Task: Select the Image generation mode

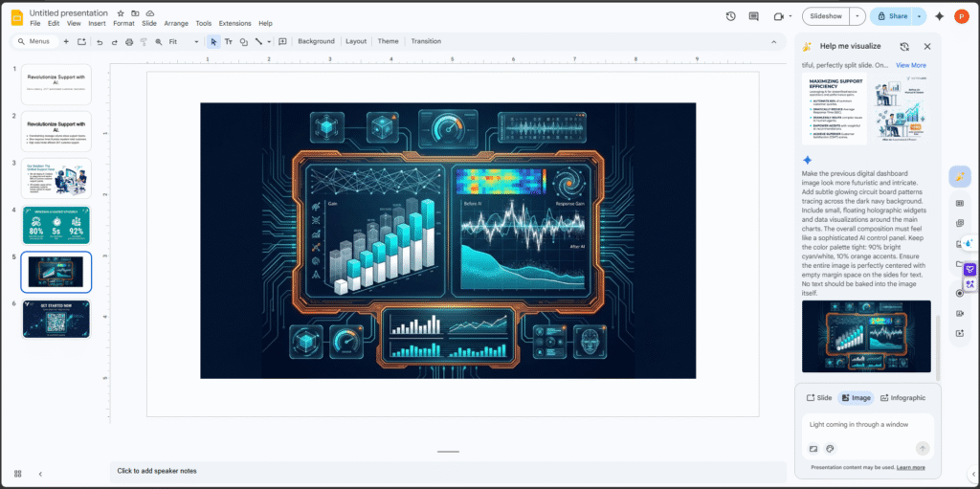Action: coord(855,397)
